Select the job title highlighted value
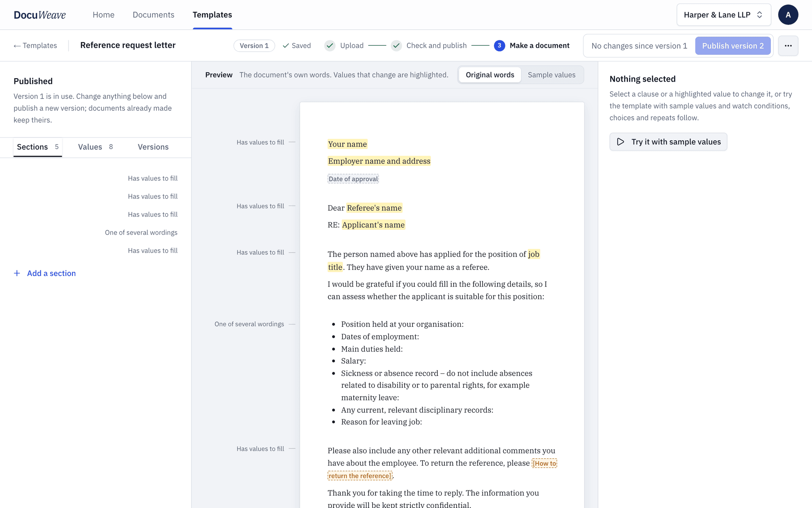The image size is (812, 508). (x=534, y=254)
